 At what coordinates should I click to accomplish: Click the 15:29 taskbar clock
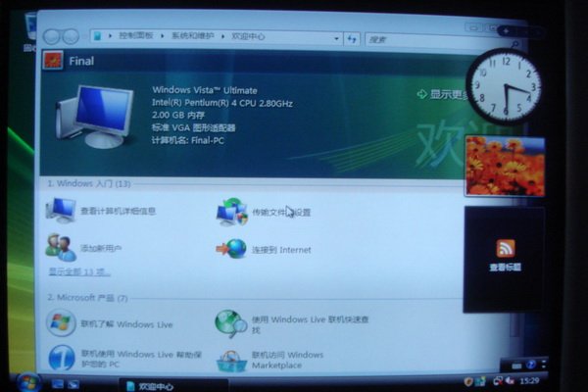tap(529, 381)
